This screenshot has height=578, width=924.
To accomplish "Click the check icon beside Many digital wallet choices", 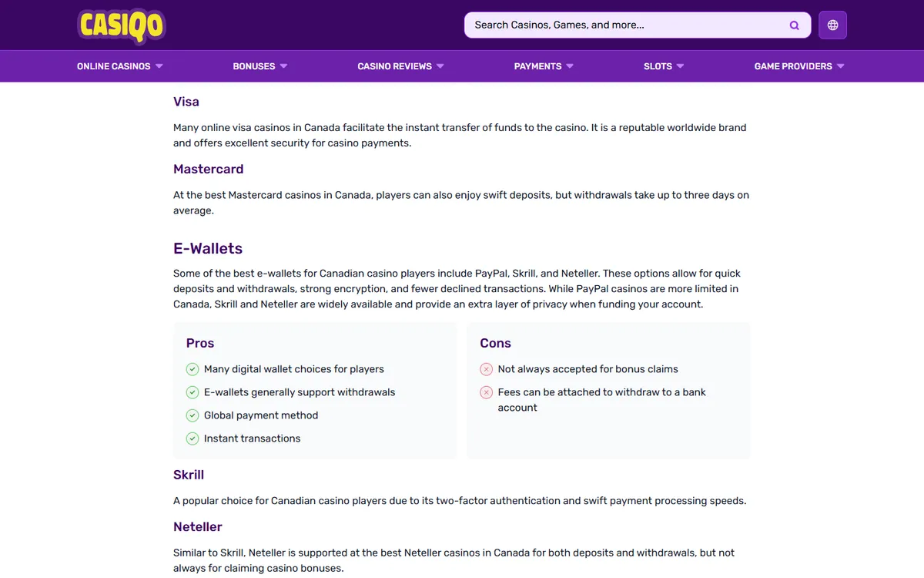I will coord(192,369).
